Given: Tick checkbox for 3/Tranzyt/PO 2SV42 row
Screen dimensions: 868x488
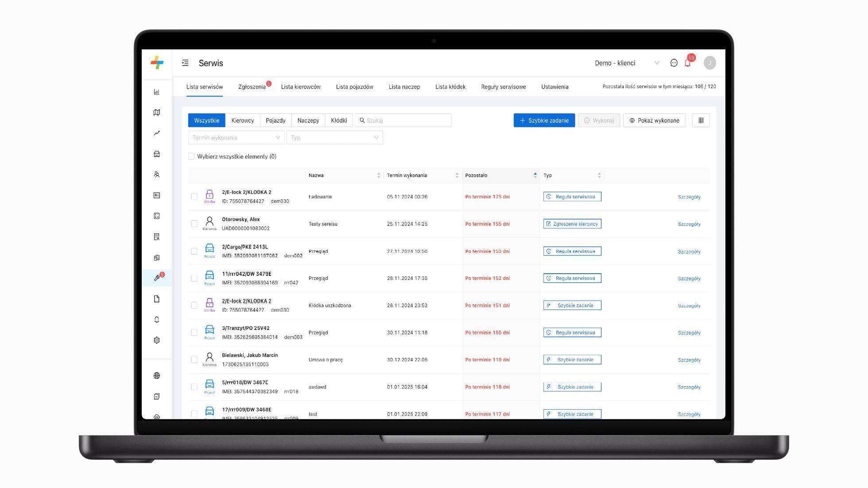Looking at the screenshot, I should click(x=194, y=333).
